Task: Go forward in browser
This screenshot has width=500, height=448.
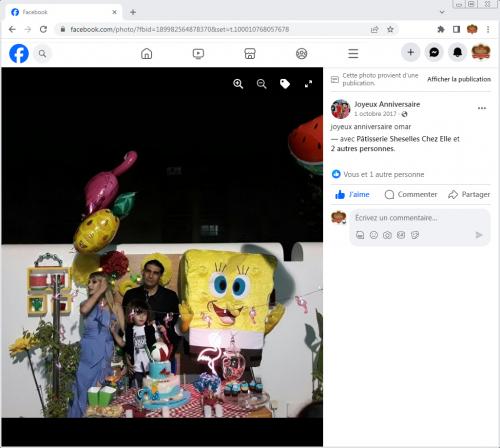Action: tap(28, 29)
